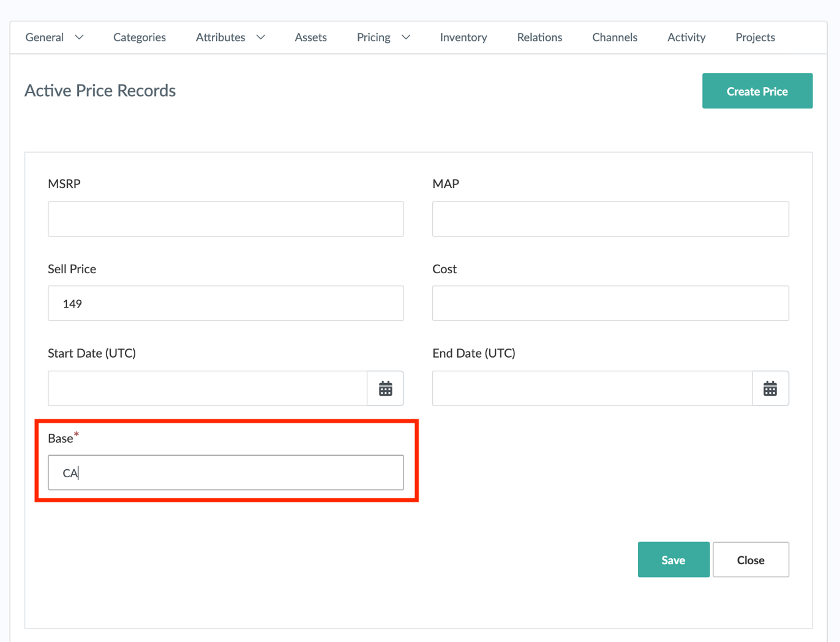Screen dimensions: 840x642
Task: Go to the Assets tab
Action: point(310,37)
